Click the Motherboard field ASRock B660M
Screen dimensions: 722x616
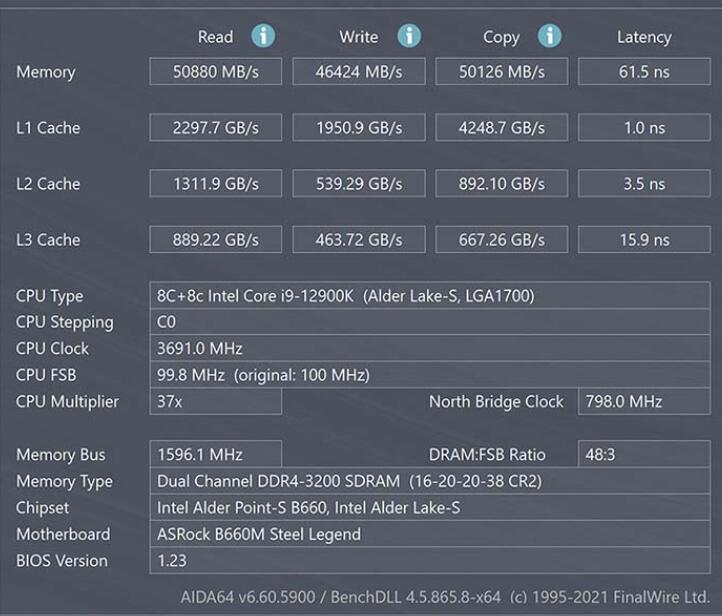pyautogui.click(x=429, y=534)
